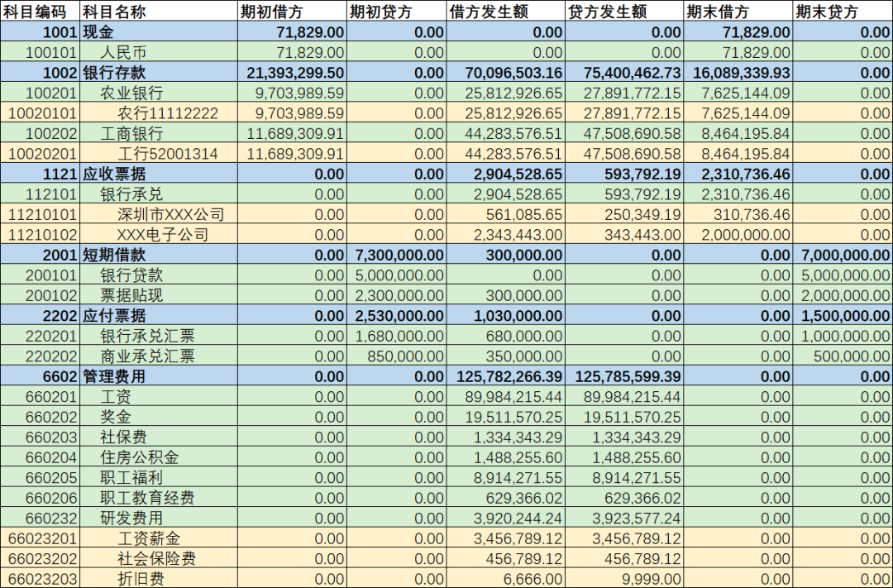
Task: Click the 期初贷方 column header
Action: 396,12
